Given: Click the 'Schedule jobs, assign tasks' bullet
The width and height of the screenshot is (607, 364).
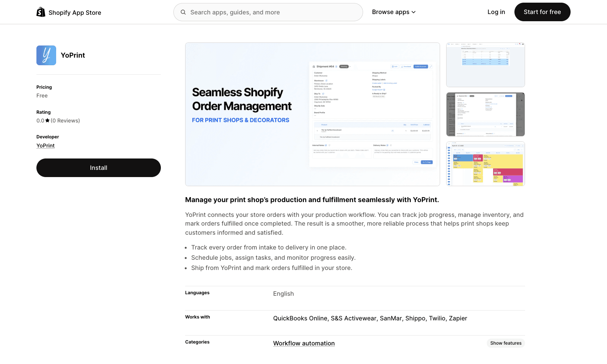Looking at the screenshot, I should 273,258.
